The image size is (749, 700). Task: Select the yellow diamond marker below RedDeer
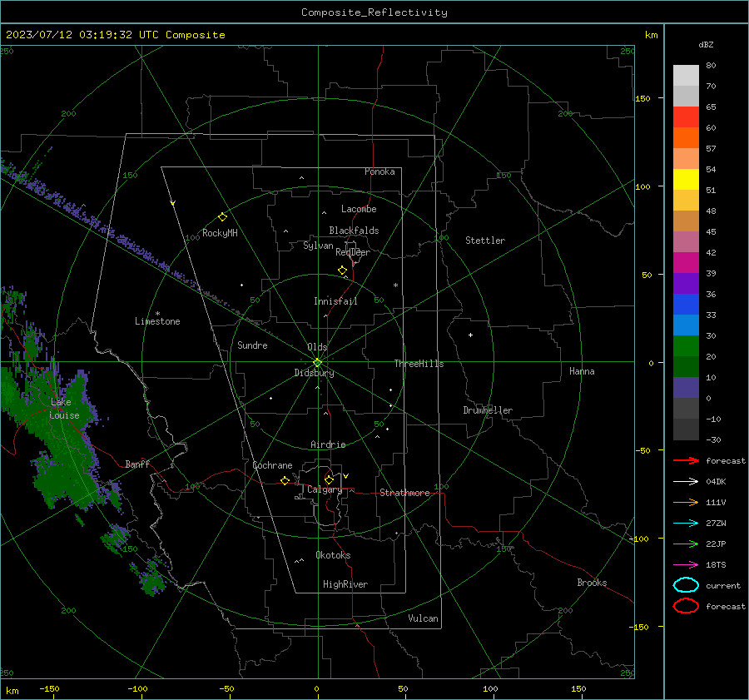pyautogui.click(x=342, y=271)
